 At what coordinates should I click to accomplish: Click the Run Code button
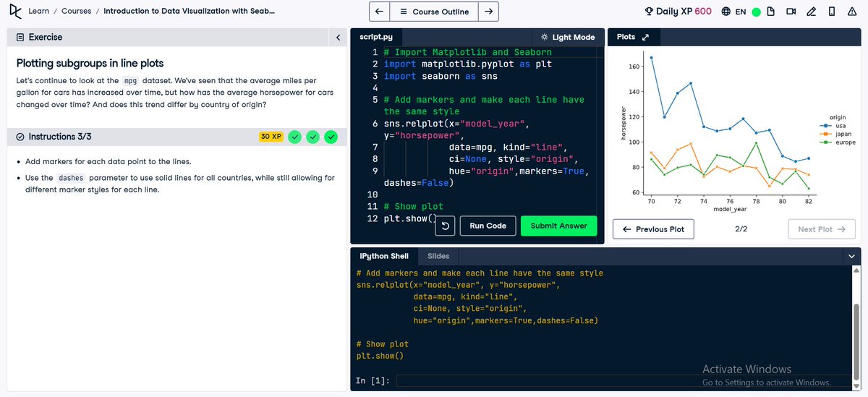click(488, 226)
